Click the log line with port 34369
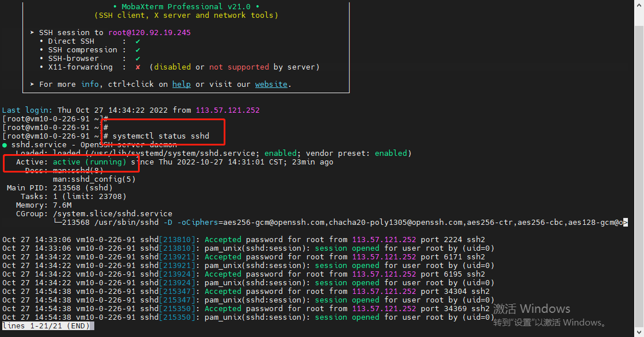Viewport: 644px width, 337px height. pyautogui.click(x=246, y=309)
